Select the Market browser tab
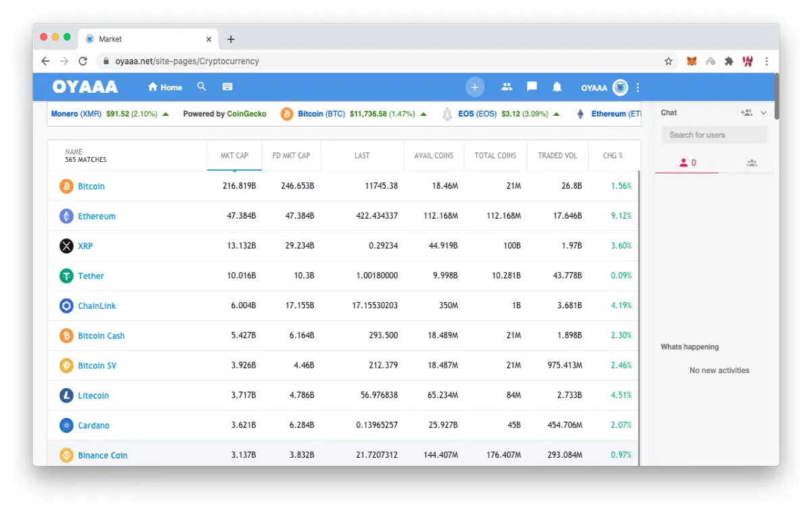Image resolution: width=812 pixels, height=512 pixels. pyautogui.click(x=148, y=39)
